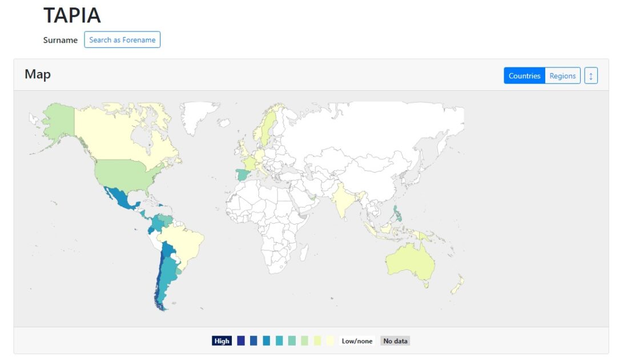Click the darkest blue High legend swatch

pyautogui.click(x=241, y=340)
